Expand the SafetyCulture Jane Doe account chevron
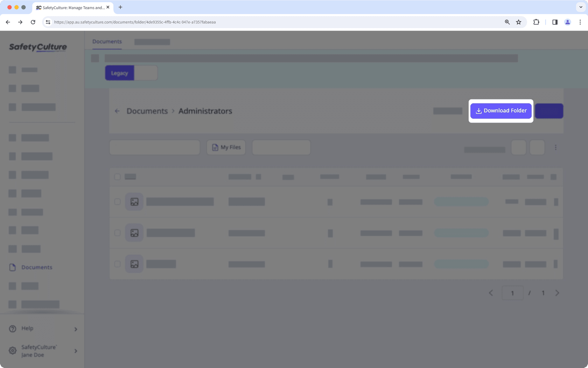This screenshot has width=588, height=368. 76,351
